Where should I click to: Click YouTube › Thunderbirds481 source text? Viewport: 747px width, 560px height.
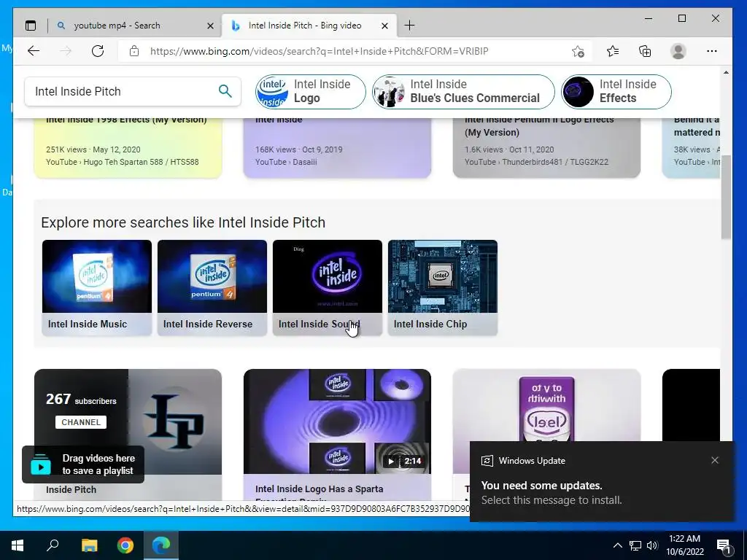(x=536, y=162)
